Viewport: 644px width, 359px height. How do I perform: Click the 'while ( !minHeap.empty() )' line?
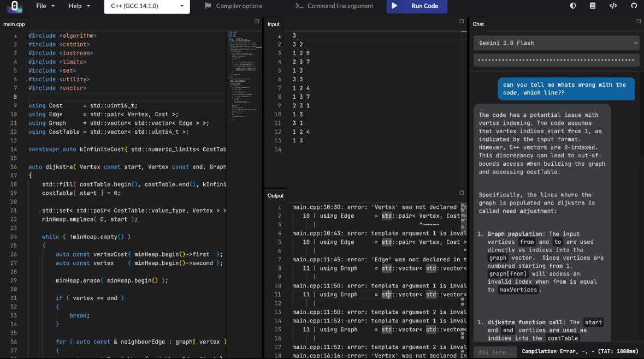coord(86,237)
